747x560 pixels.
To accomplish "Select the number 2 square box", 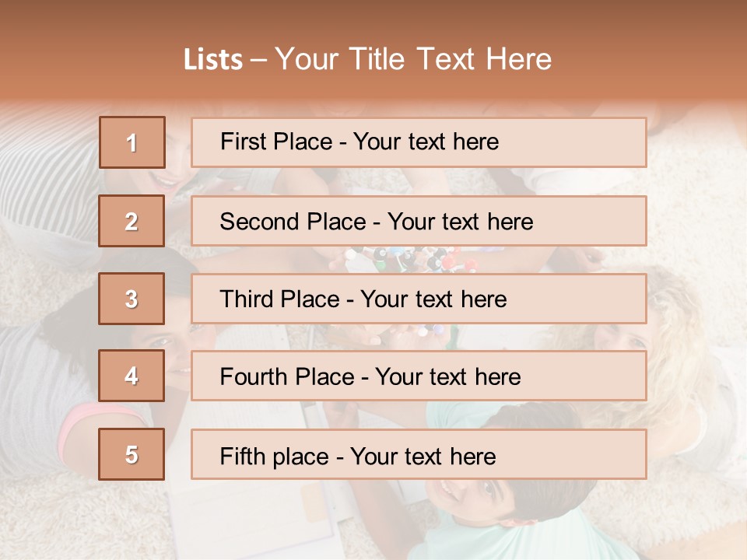I will pyautogui.click(x=132, y=221).
